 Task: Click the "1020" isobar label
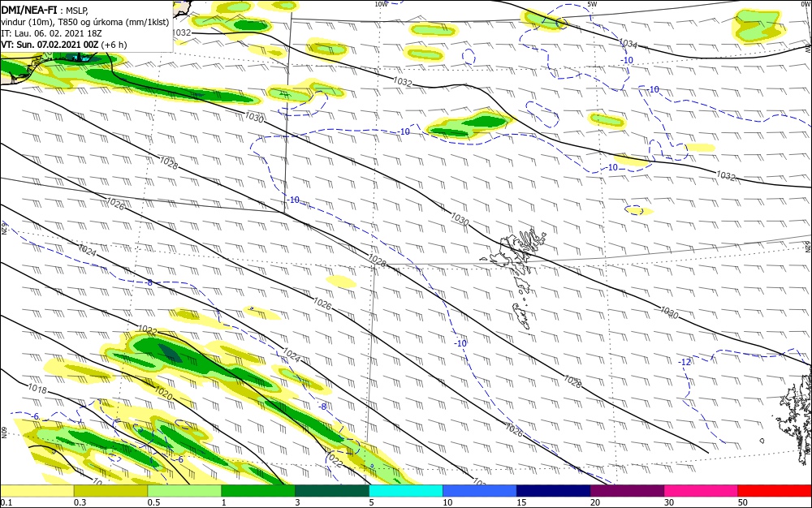(164, 394)
